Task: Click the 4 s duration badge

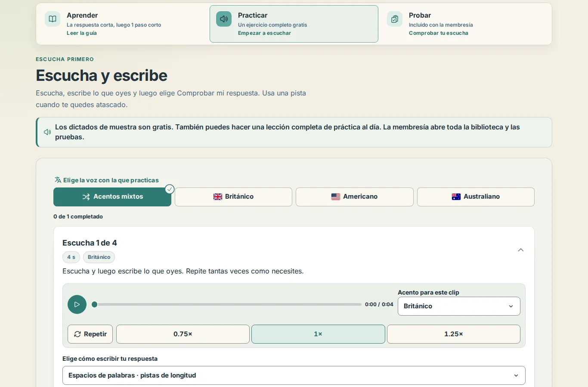Action: click(x=71, y=257)
